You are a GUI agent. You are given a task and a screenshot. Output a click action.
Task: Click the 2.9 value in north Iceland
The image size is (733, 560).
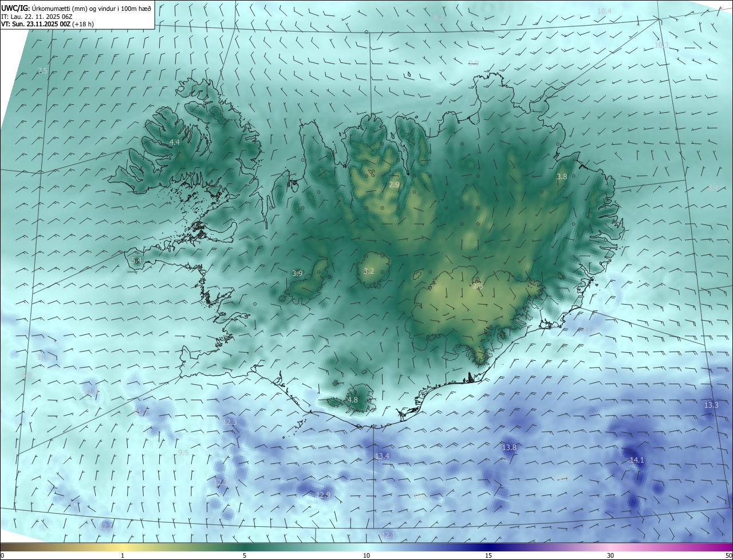(x=394, y=185)
